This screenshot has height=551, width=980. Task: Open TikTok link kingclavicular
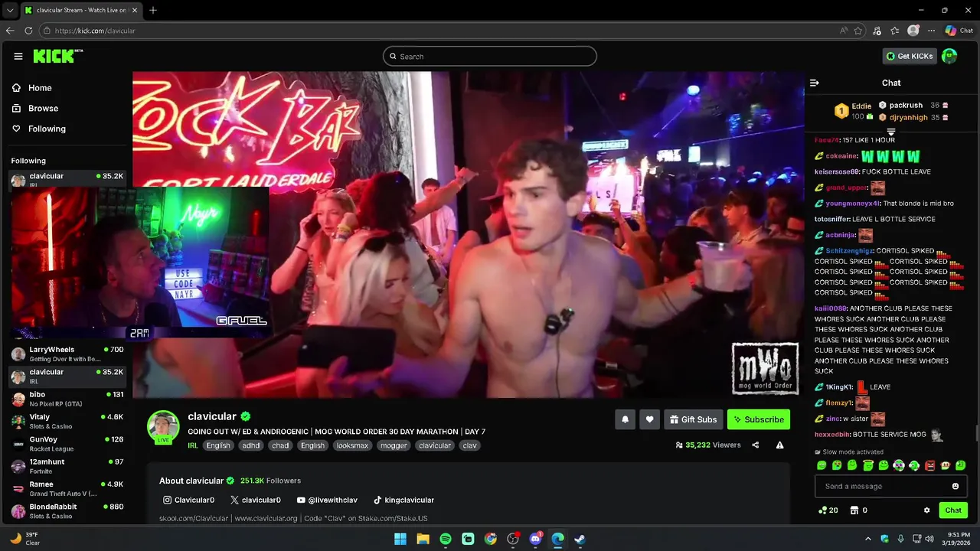point(403,500)
